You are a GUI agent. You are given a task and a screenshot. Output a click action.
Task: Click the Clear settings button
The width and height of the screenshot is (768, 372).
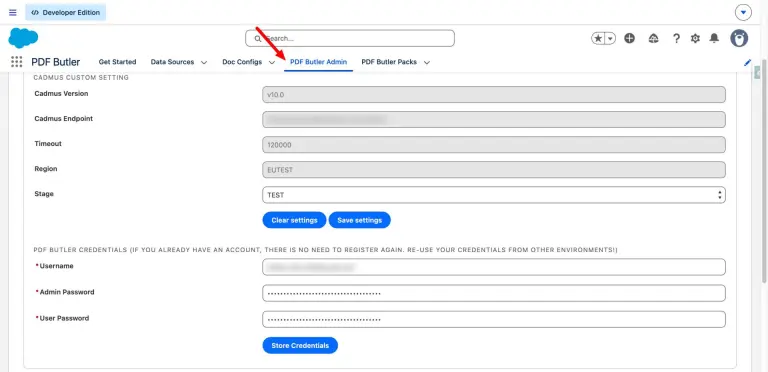294,220
